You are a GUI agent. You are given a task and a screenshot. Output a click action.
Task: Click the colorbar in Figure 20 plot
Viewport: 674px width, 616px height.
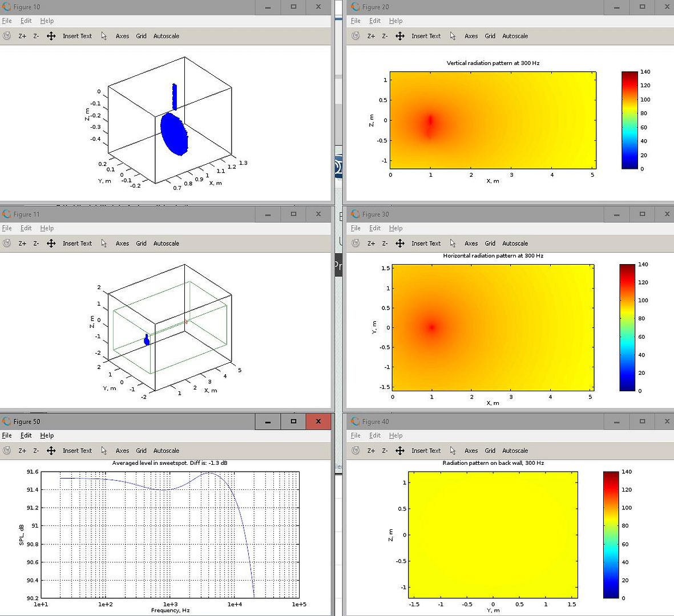629,120
